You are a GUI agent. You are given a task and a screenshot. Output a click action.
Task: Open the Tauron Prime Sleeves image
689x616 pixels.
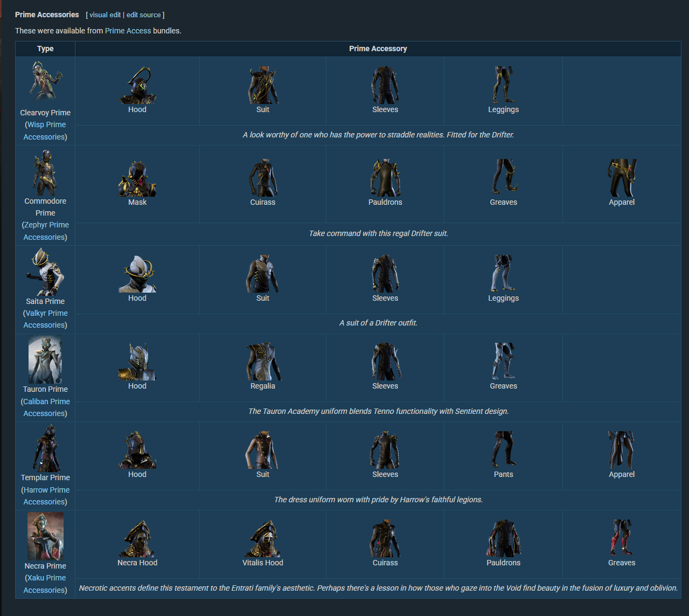tap(385, 362)
